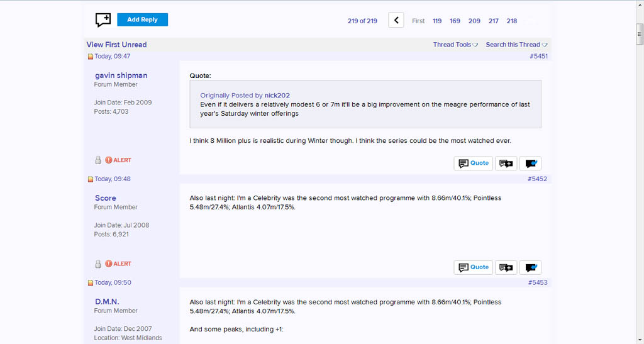Screen dimensions: 644x344
Task: Click gavin shipman's offline status icon
Action: pos(97,160)
